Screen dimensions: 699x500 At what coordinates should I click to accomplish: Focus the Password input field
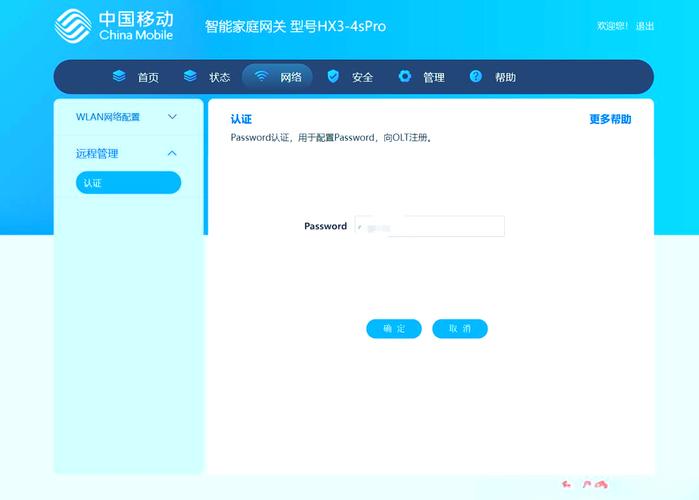[430, 226]
